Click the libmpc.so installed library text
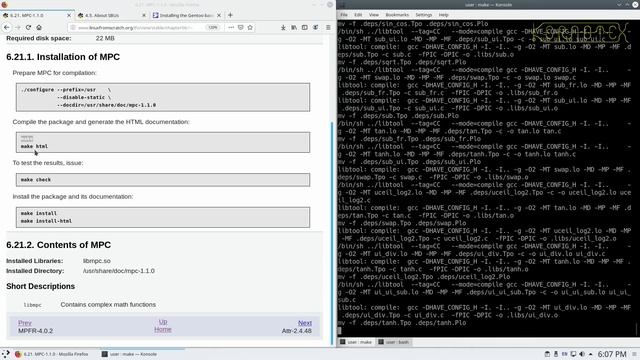 pyautogui.click(x=97, y=261)
